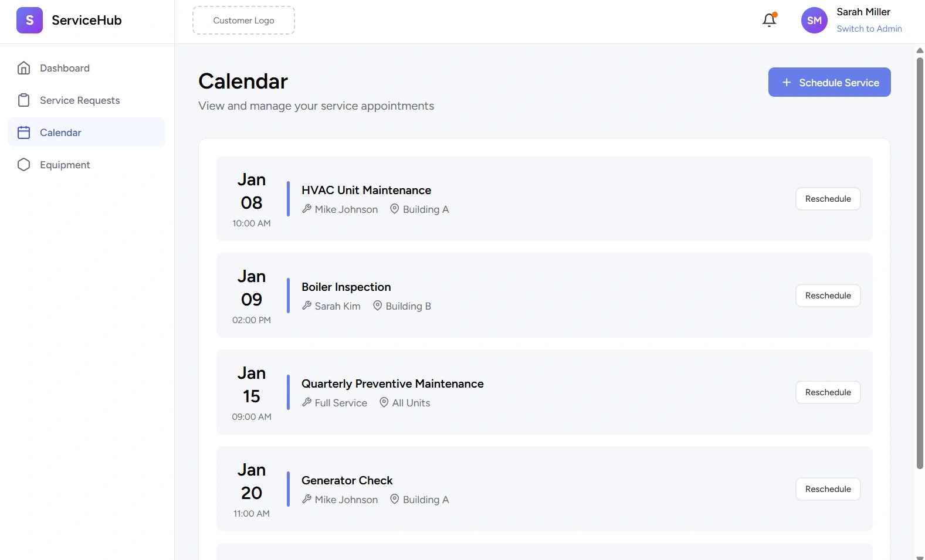Image resolution: width=925 pixels, height=560 pixels.
Task: Reschedule the Quarterly Preventive Maintenance appointment
Action: coord(828,392)
